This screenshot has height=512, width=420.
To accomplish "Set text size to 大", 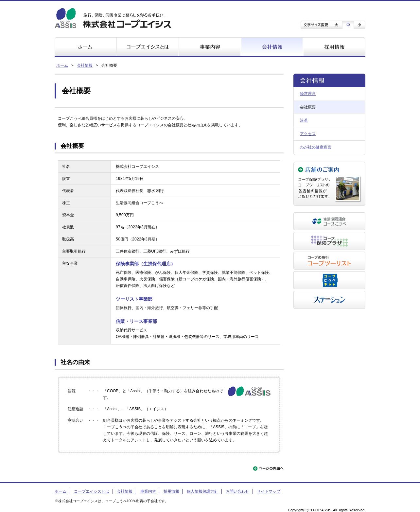I will coord(336,25).
